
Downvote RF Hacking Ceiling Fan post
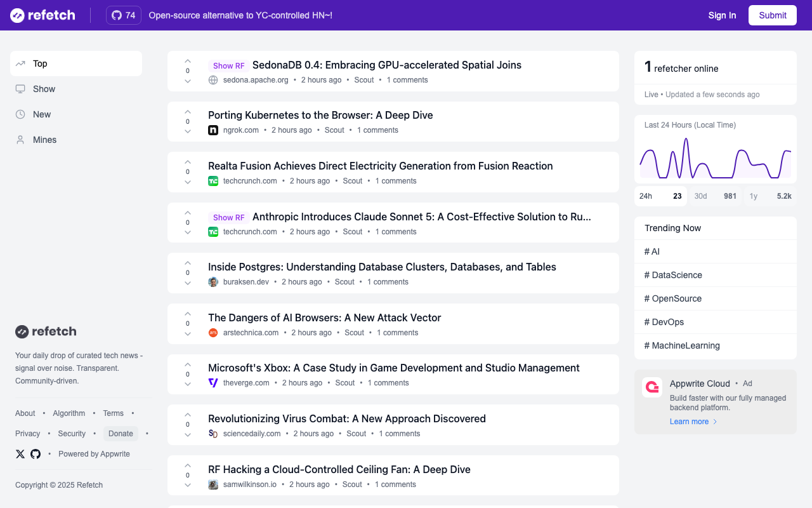pos(188,486)
